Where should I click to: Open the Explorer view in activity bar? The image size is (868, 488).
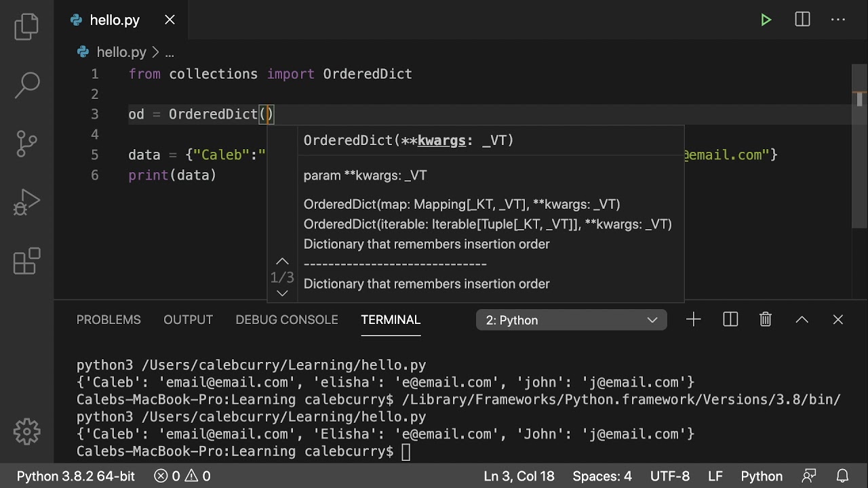(27, 26)
